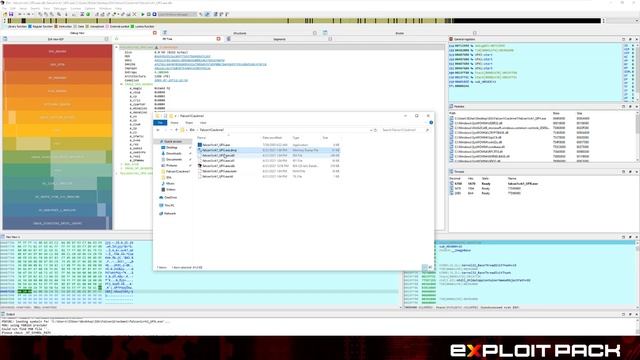Viewport: 640px width, 360px height.
Task: Open the Share tab in Explorer ribbon
Action: 189,122
